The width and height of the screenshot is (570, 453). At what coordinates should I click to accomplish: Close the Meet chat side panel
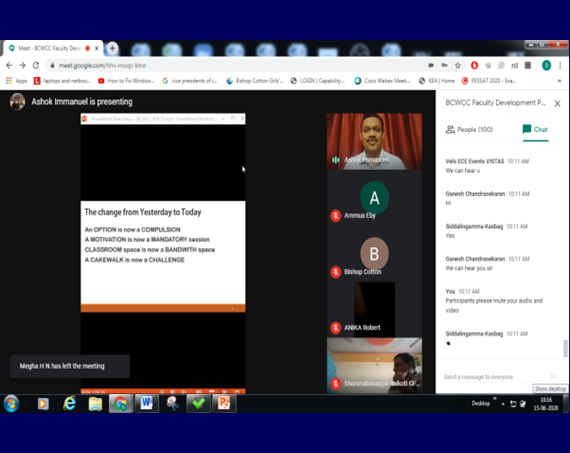coord(557,104)
